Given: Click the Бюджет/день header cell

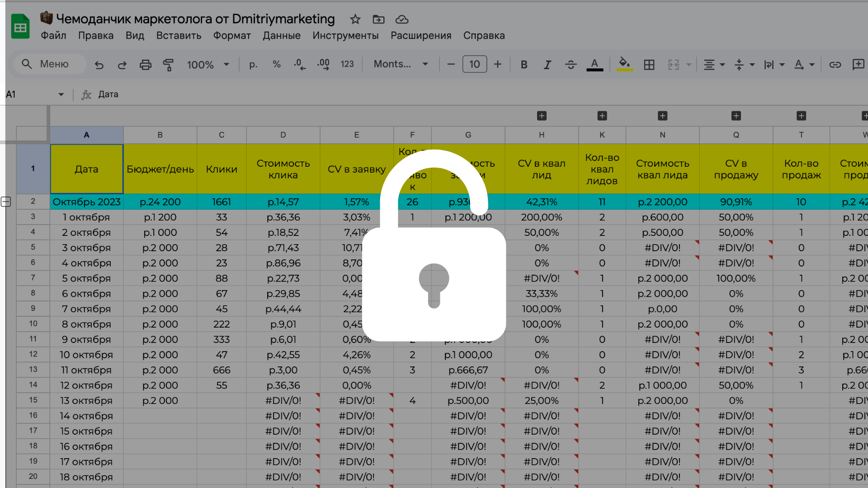Looking at the screenshot, I should click(160, 169).
